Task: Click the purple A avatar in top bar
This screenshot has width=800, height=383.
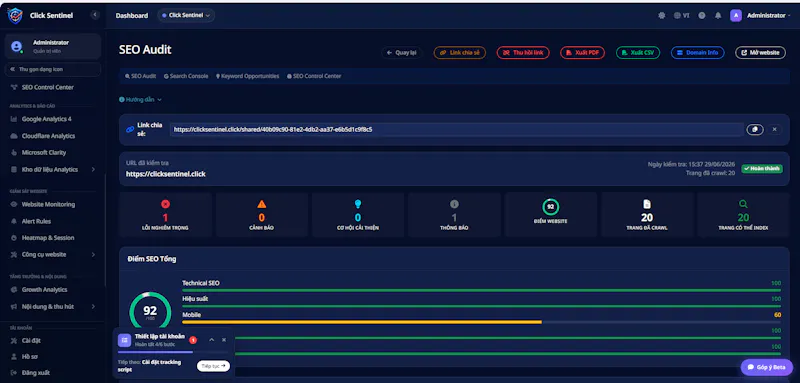Action: (x=736, y=16)
